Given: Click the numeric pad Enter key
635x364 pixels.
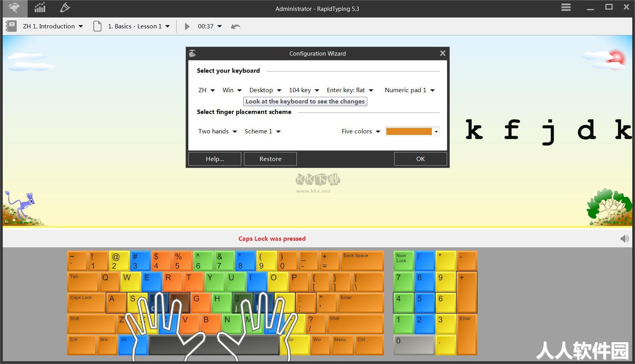Looking at the screenshot, I should pyautogui.click(x=467, y=334).
